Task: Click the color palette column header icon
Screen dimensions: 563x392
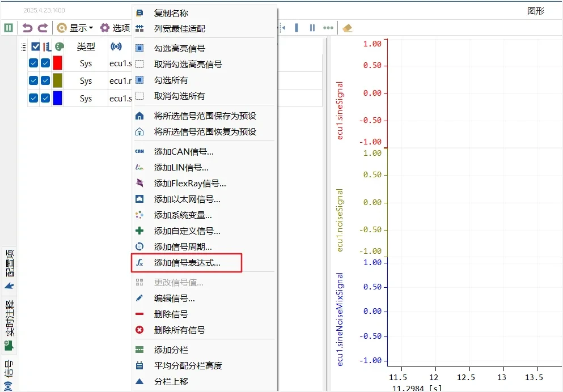Action: (59, 47)
